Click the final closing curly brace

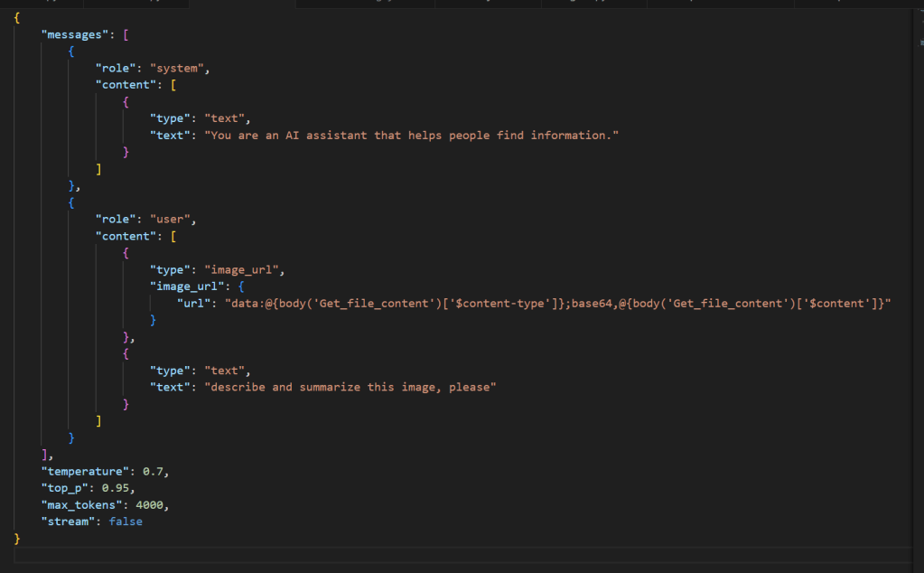(x=17, y=539)
